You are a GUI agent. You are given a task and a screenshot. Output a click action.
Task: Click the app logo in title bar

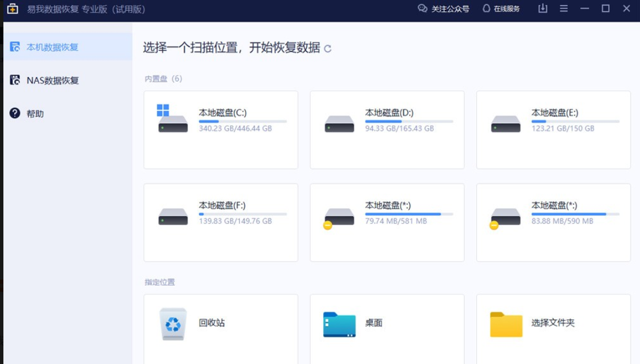[12, 9]
